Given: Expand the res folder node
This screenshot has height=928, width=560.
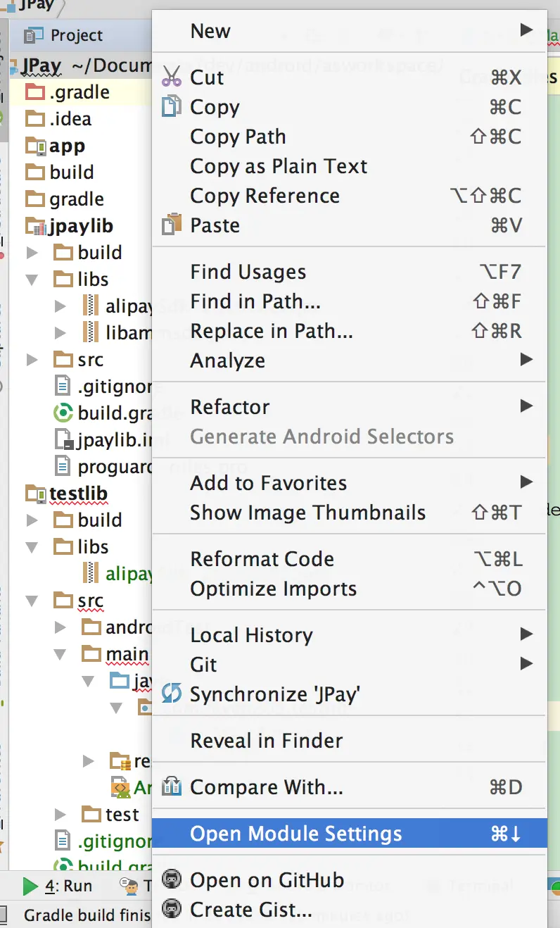Looking at the screenshot, I should [88, 761].
